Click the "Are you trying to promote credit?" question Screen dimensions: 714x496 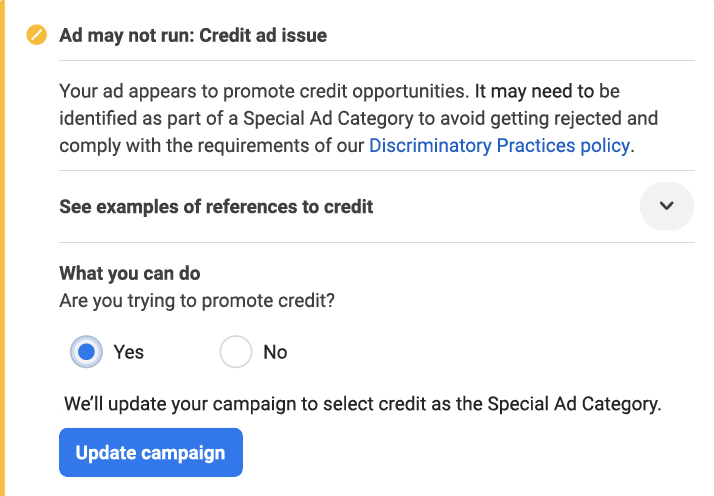197,298
